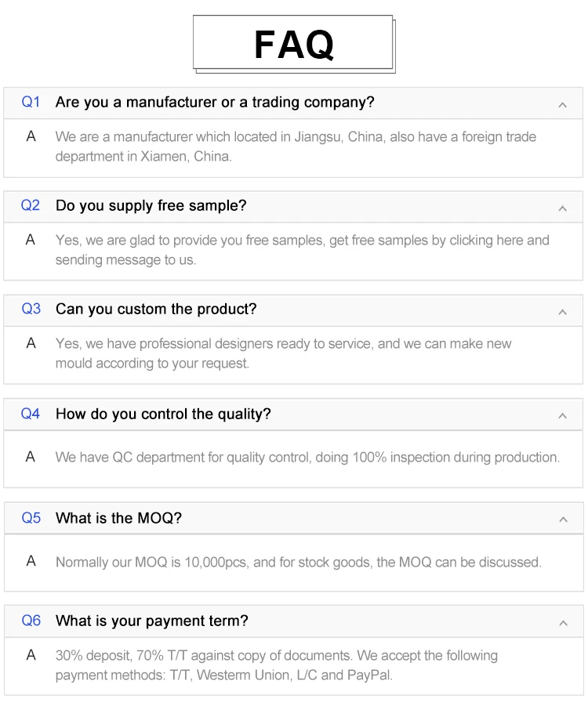The height and width of the screenshot is (706, 588).
Task: Select "Do you supply free sample?" question
Action: (x=151, y=205)
